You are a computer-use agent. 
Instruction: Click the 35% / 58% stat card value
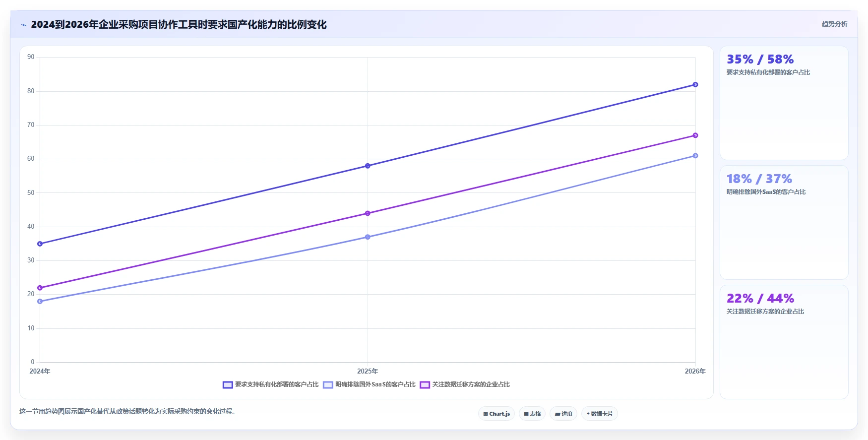point(760,60)
